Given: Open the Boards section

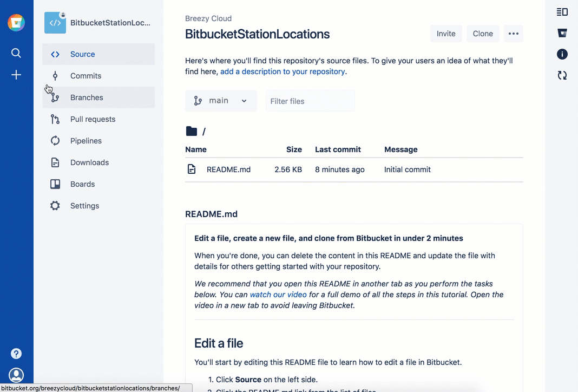Looking at the screenshot, I should [x=82, y=184].
